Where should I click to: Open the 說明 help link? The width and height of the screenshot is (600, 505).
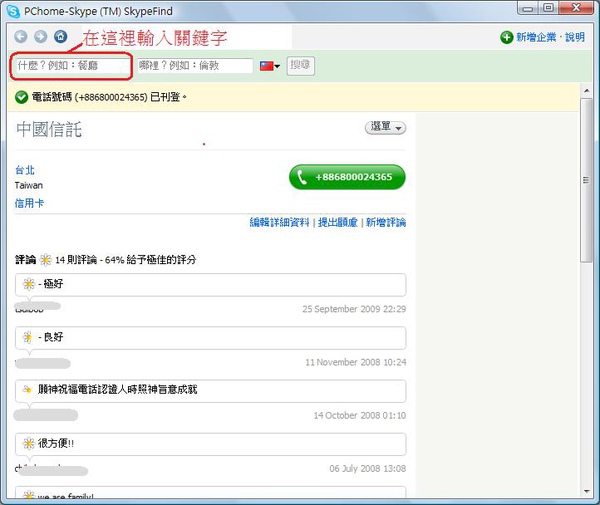[575, 37]
